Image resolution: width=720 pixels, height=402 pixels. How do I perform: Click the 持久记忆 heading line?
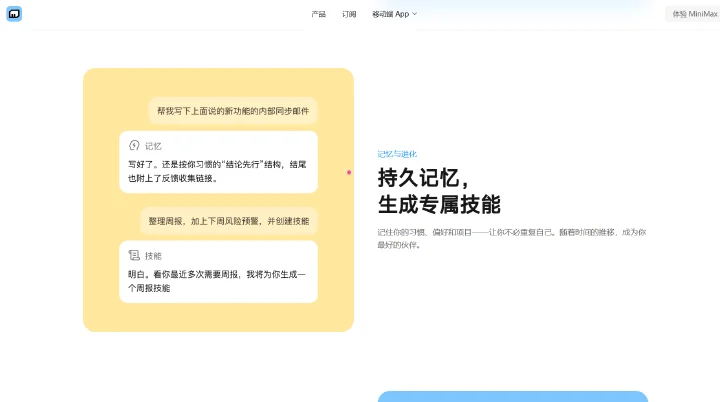click(423, 178)
